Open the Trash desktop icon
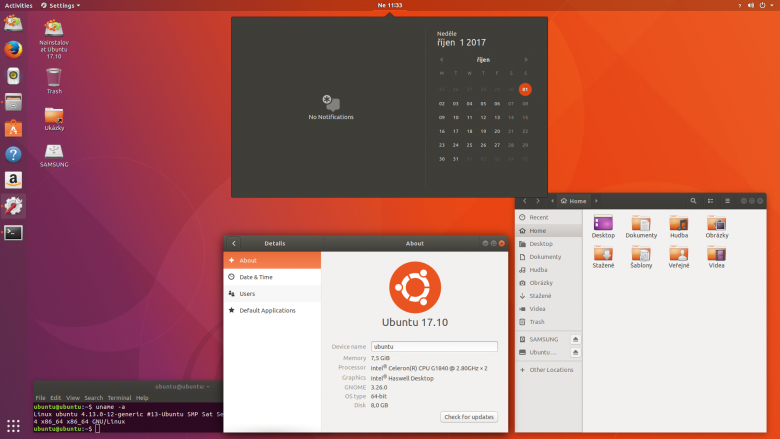This screenshot has height=439, width=780. point(54,82)
